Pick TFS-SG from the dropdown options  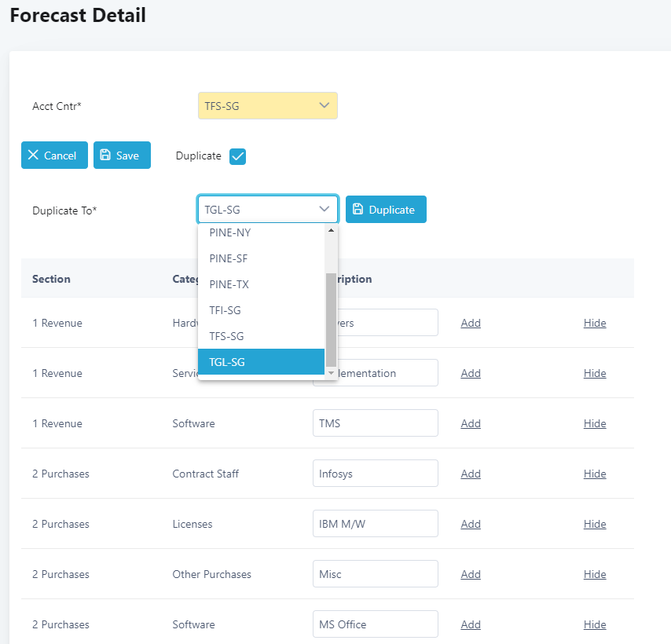(x=226, y=336)
